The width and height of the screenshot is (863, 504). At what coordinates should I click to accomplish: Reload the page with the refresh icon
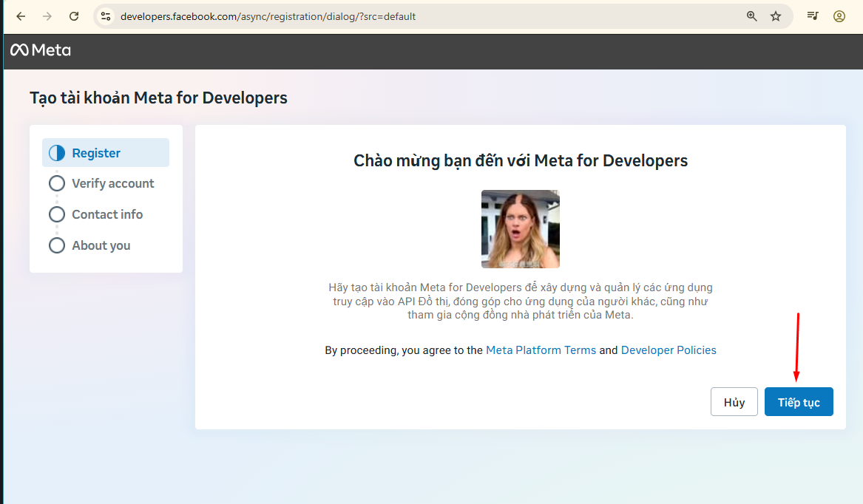pos(74,16)
